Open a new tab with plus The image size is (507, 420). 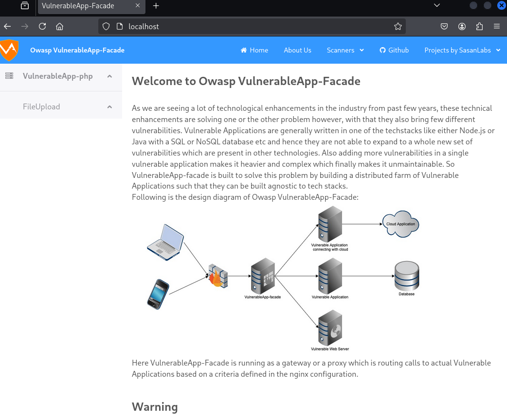click(x=156, y=6)
